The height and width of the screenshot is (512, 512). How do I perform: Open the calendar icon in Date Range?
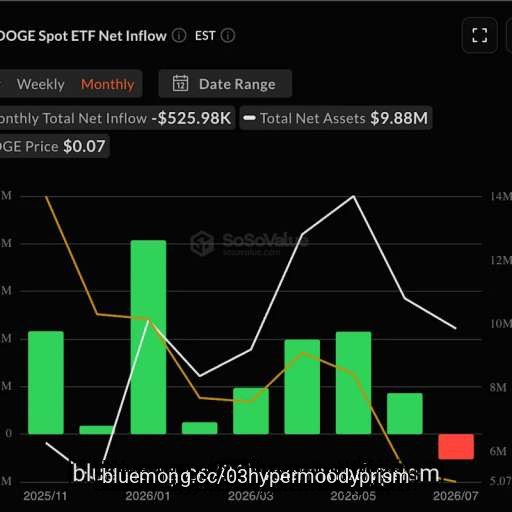pos(180,84)
